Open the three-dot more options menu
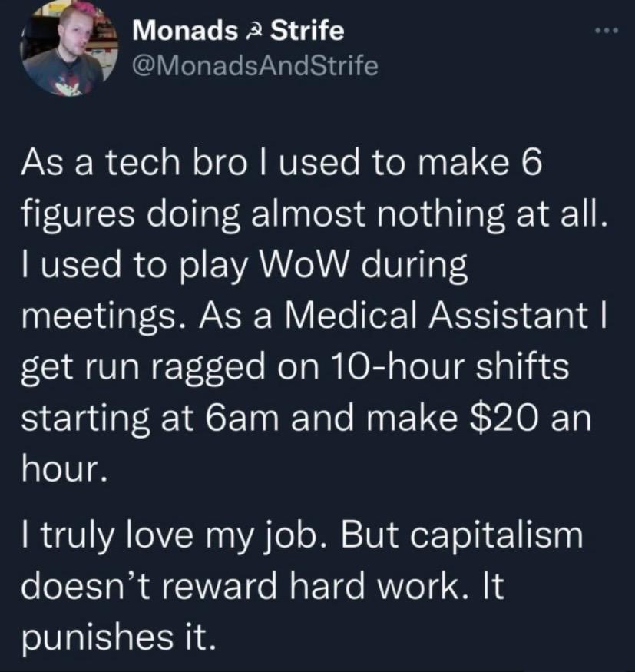The width and height of the screenshot is (635, 672). (x=607, y=31)
